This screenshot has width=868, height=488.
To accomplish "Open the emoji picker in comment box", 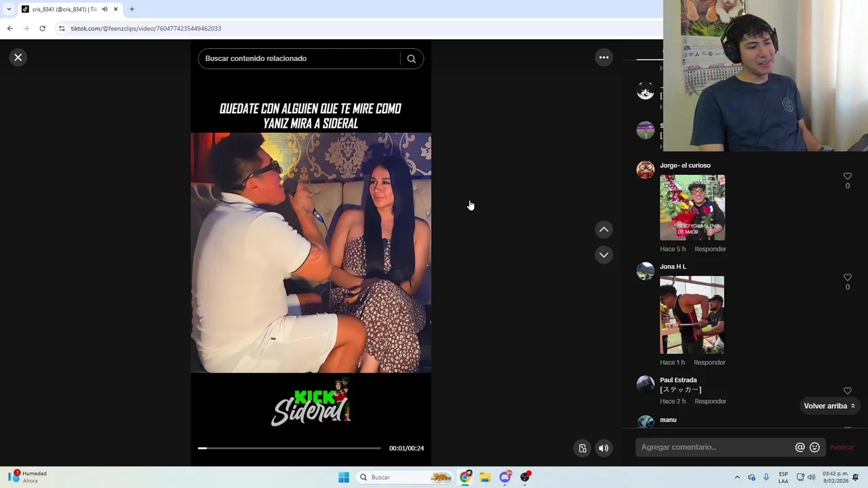I will tap(814, 447).
